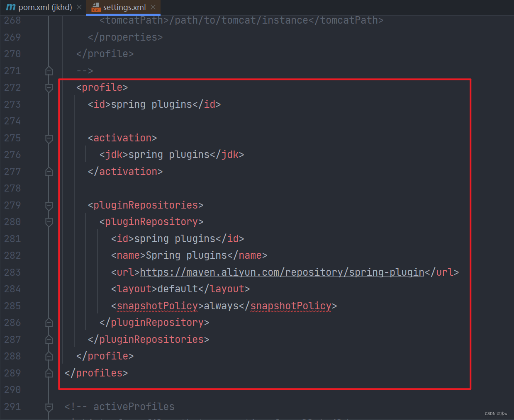Click the 'activeProfiles' comment text

(134, 407)
